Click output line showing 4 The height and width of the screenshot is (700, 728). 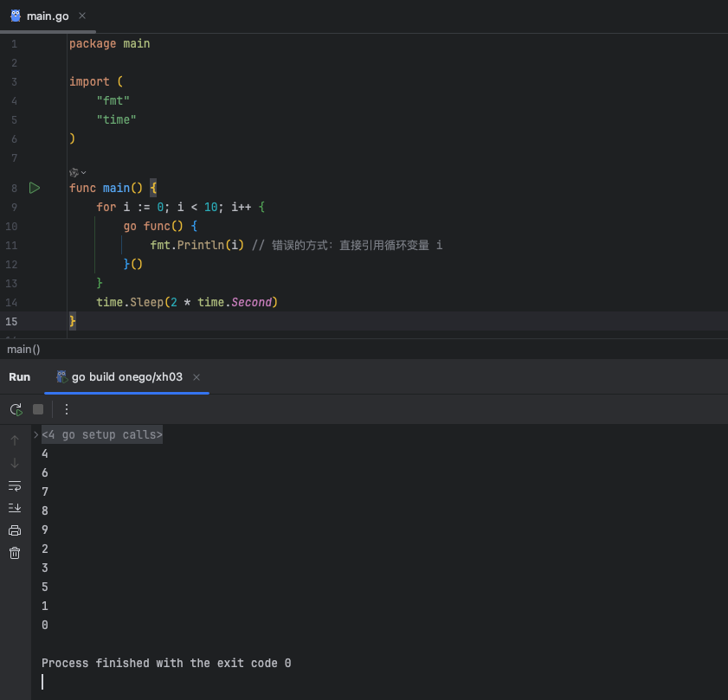click(x=44, y=454)
